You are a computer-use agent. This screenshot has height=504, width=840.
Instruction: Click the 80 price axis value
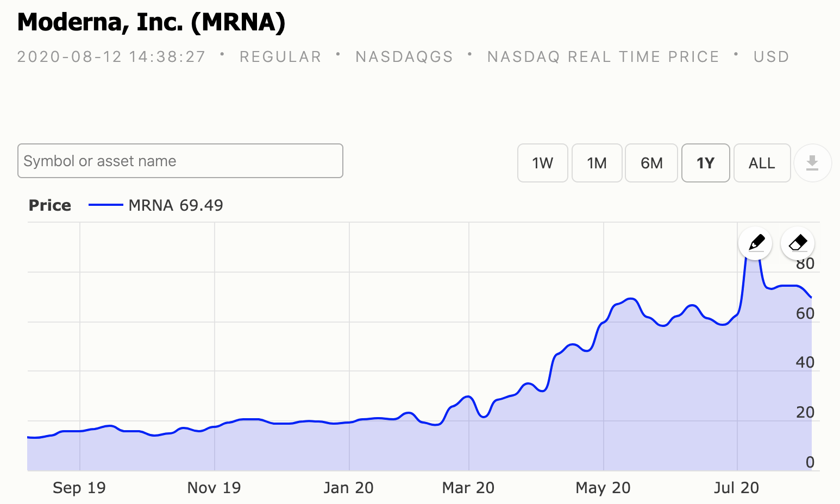805,264
